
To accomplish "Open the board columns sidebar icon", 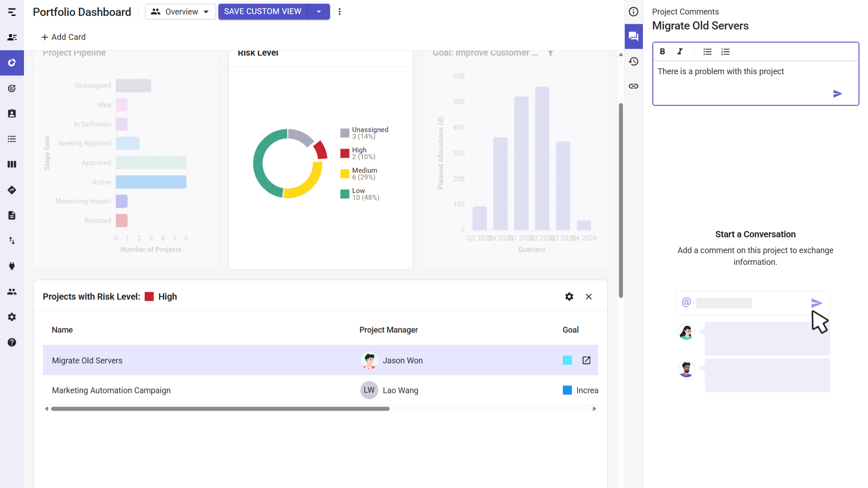I will click(x=12, y=164).
